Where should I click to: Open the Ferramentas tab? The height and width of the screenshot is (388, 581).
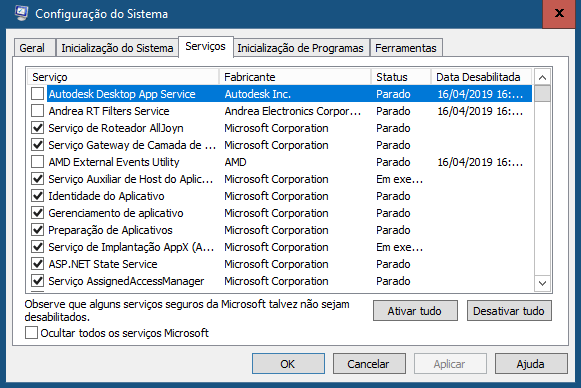point(406,48)
